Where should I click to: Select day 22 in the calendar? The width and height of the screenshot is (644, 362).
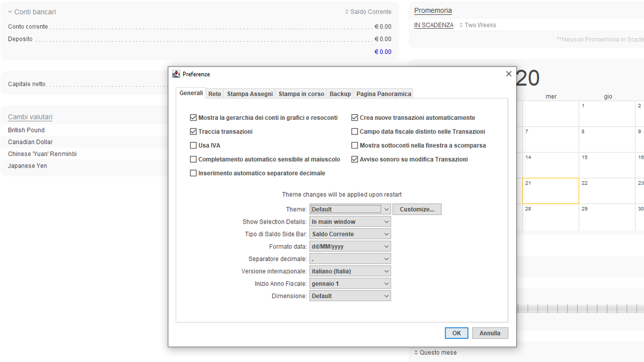(x=607, y=191)
